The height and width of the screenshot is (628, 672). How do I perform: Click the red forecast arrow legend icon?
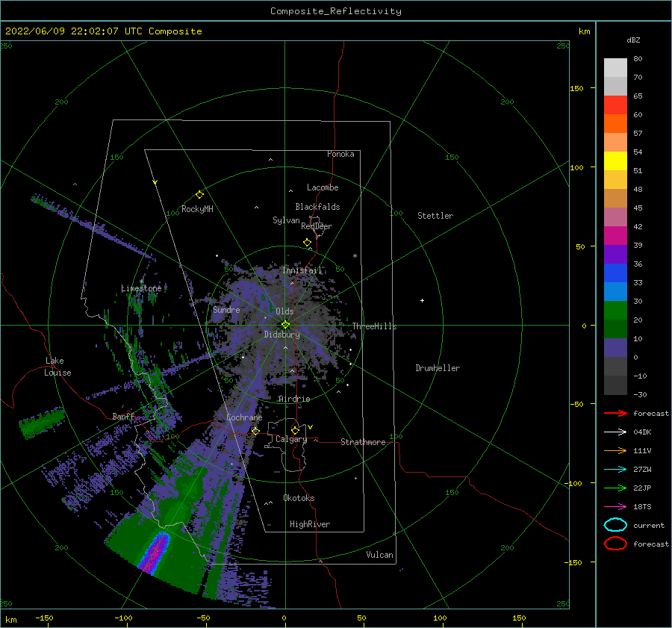pyautogui.click(x=615, y=413)
